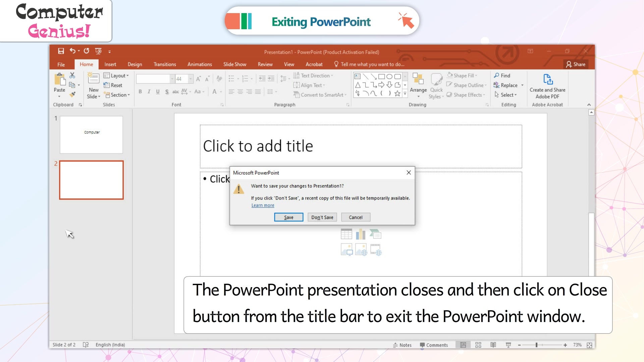Click Save button in dialog

(x=289, y=217)
